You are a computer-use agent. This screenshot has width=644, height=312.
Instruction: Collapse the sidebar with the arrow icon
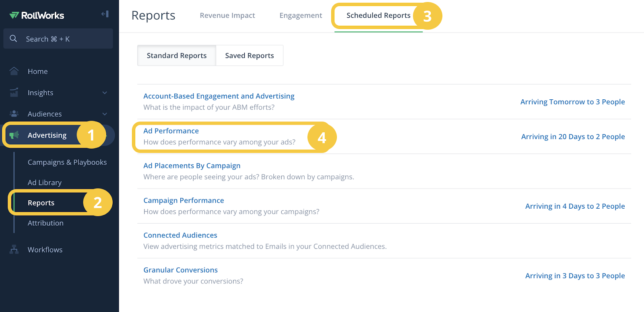[x=105, y=14]
